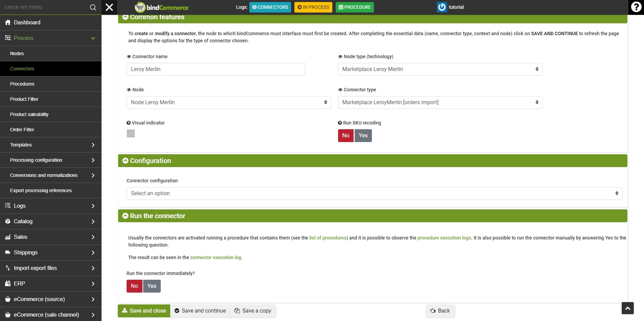Image resolution: width=644 pixels, height=321 pixels.
Task: Follow the procedure execution logs link
Action: click(444, 238)
